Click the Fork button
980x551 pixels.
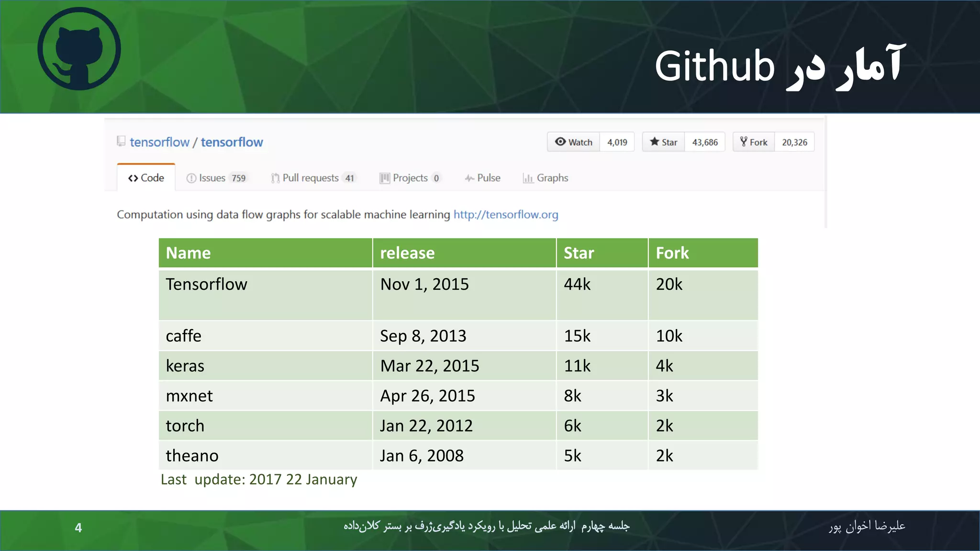(754, 142)
